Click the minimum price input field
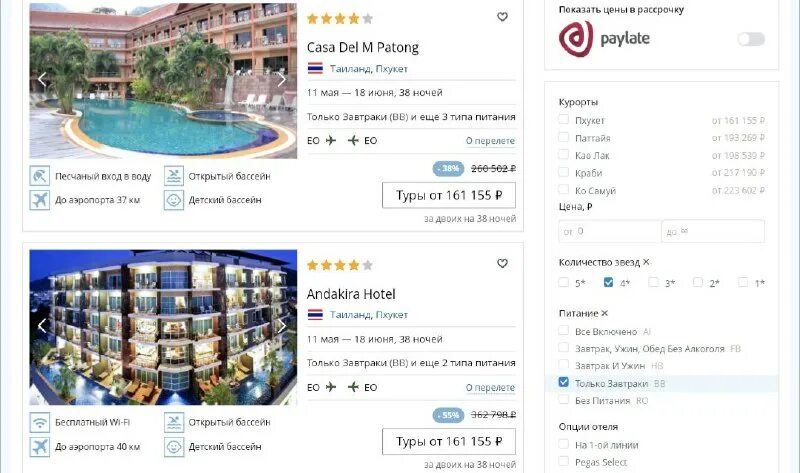800x473 pixels. tap(609, 232)
